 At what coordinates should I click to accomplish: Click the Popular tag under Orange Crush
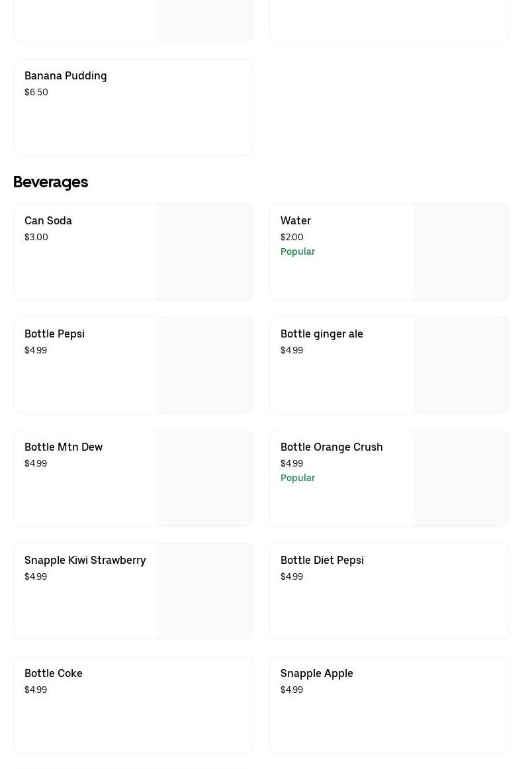tap(298, 478)
